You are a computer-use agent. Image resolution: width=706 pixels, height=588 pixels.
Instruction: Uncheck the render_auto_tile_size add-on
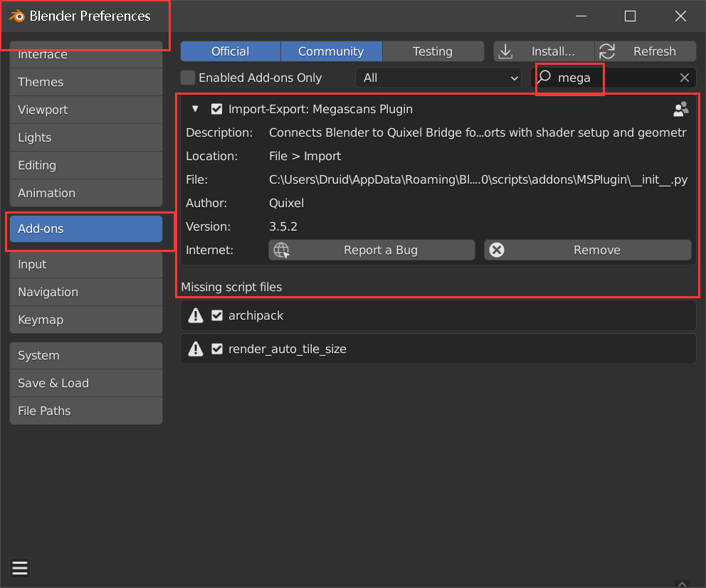(217, 349)
